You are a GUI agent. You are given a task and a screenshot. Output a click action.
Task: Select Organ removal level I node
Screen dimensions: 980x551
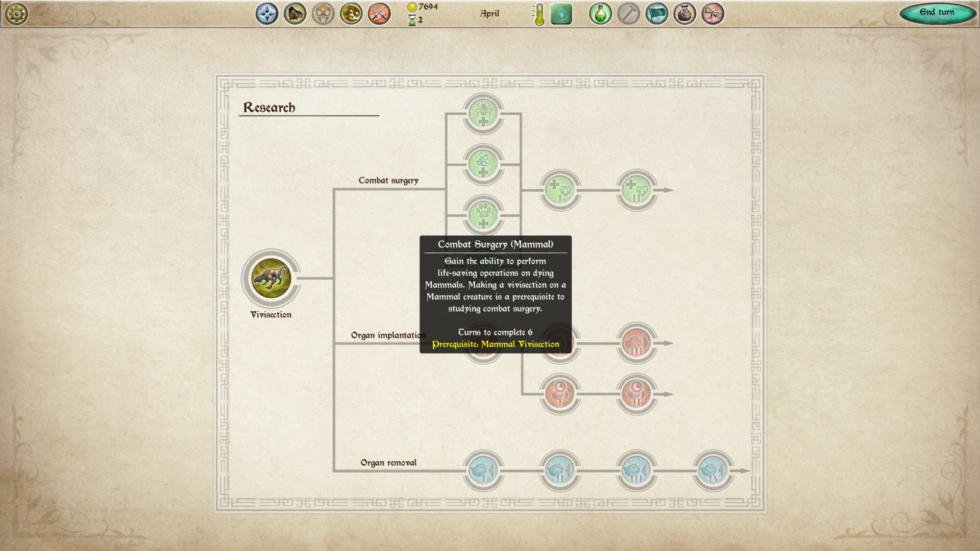coord(483,470)
